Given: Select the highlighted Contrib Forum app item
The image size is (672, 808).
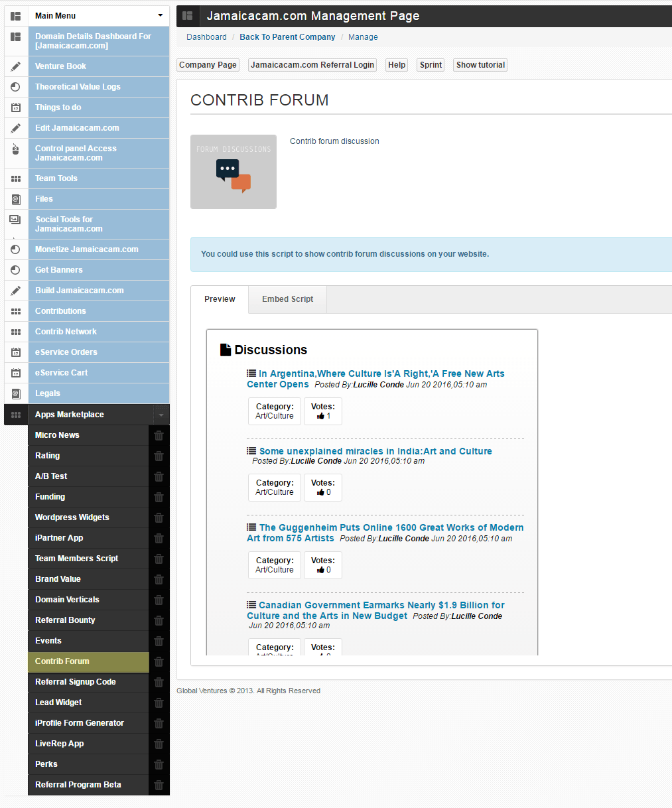Looking at the screenshot, I should click(x=89, y=661).
